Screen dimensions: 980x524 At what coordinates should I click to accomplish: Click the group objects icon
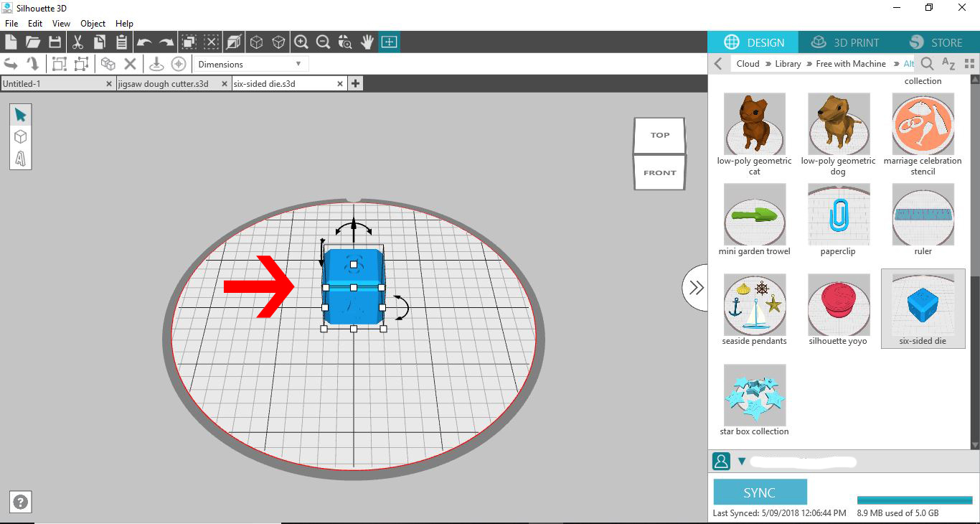click(x=59, y=64)
